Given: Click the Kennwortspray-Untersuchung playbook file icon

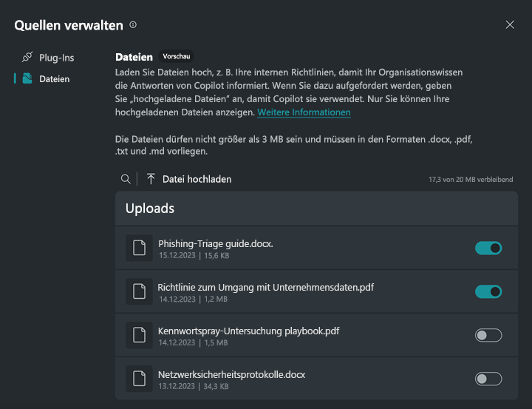Looking at the screenshot, I should point(138,335).
